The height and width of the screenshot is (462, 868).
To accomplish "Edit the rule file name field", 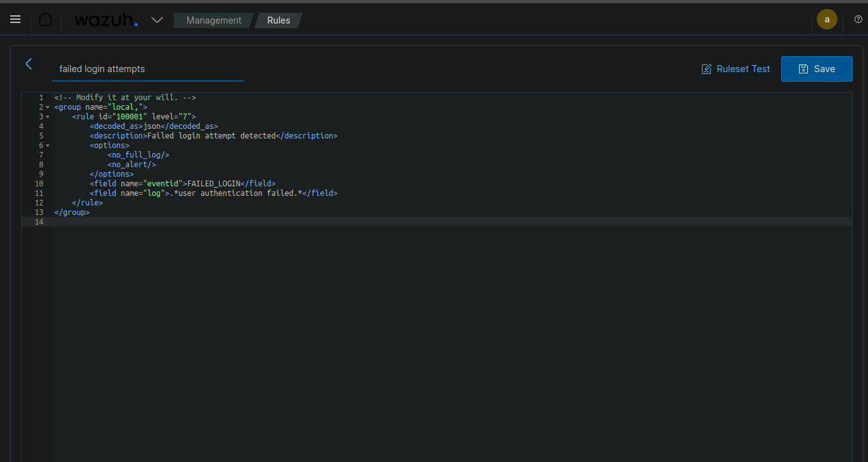I will [x=148, y=69].
